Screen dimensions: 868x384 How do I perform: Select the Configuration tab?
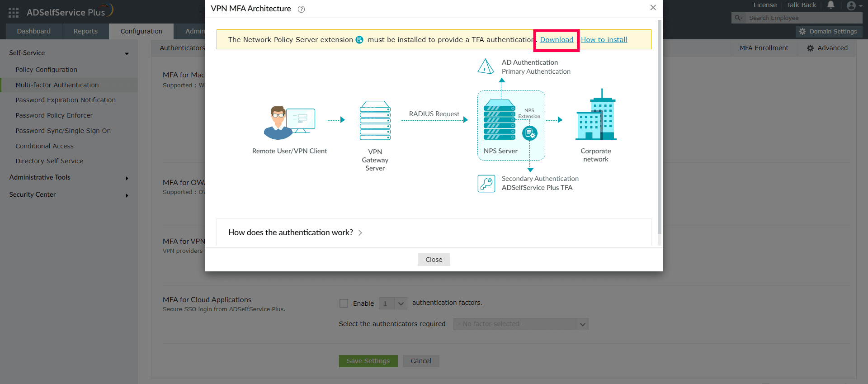(142, 31)
